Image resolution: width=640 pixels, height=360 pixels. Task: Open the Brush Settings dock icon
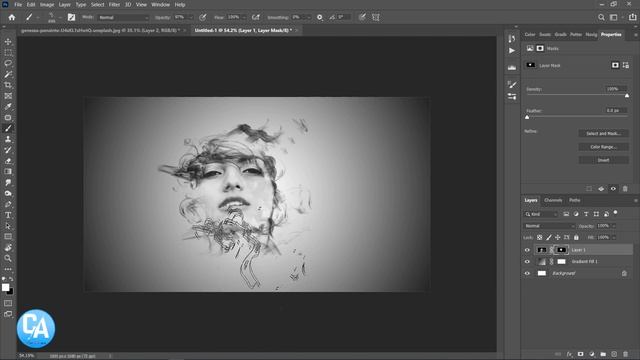click(512, 84)
